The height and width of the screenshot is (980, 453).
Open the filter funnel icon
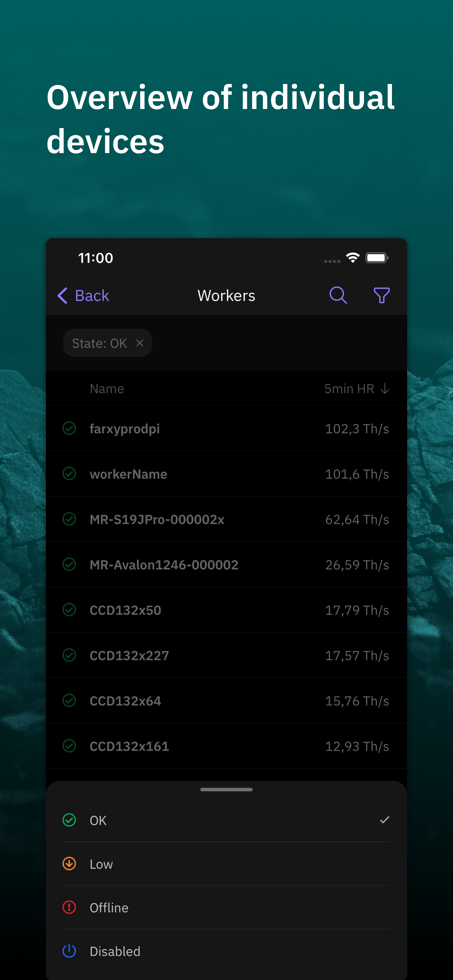pyautogui.click(x=381, y=296)
